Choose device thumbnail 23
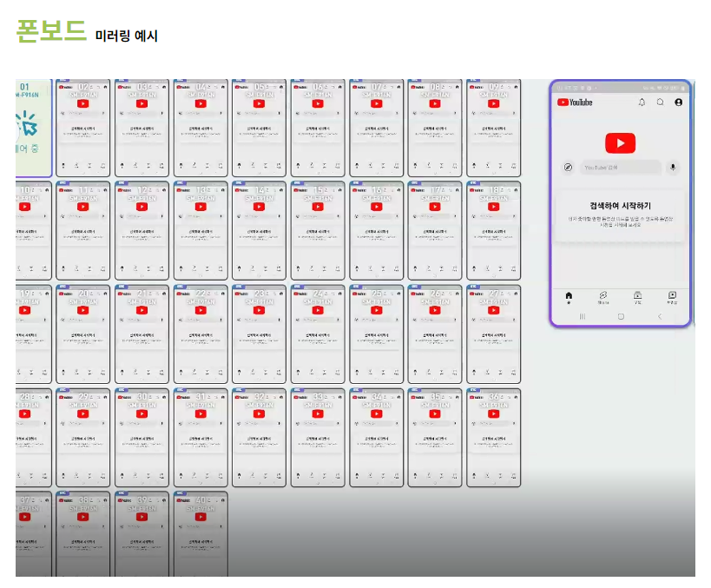This screenshot has height=588, width=711. point(259,334)
